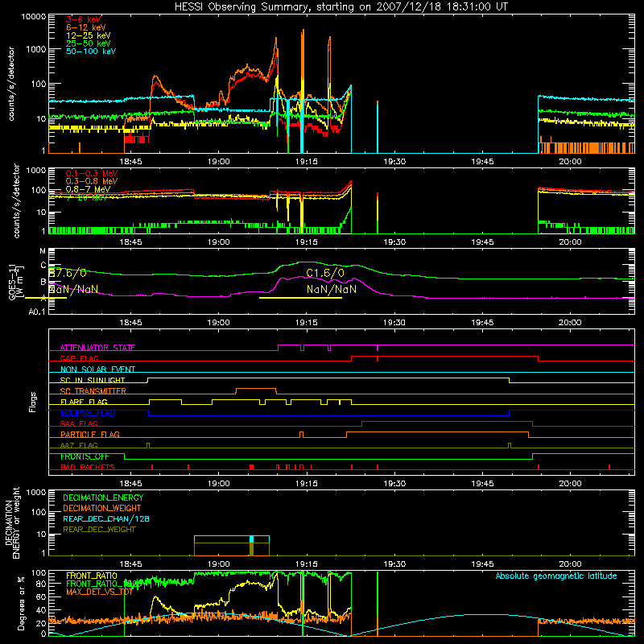Click the yellow 12-25 keV legend label
The image size is (644, 644).
point(89,35)
